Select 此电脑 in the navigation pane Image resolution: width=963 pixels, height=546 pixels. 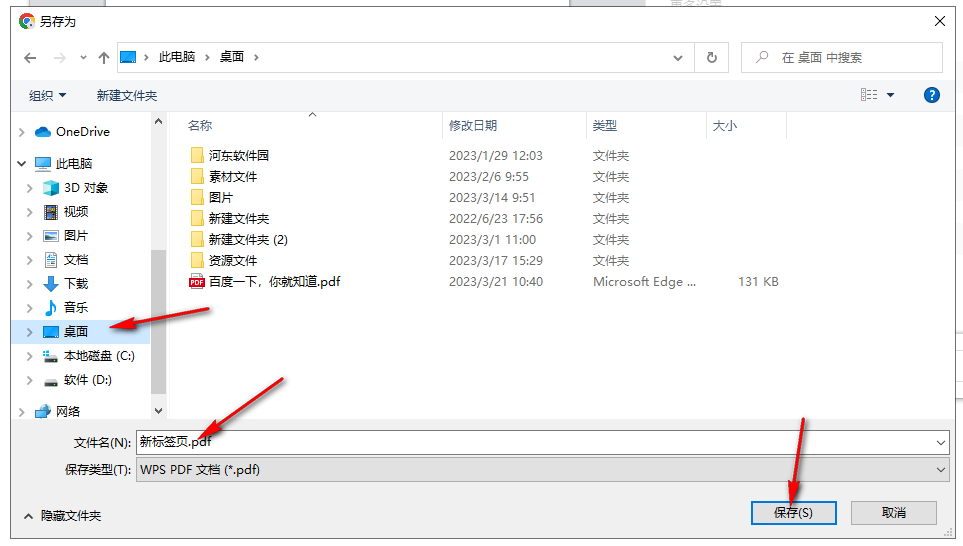[x=74, y=163]
